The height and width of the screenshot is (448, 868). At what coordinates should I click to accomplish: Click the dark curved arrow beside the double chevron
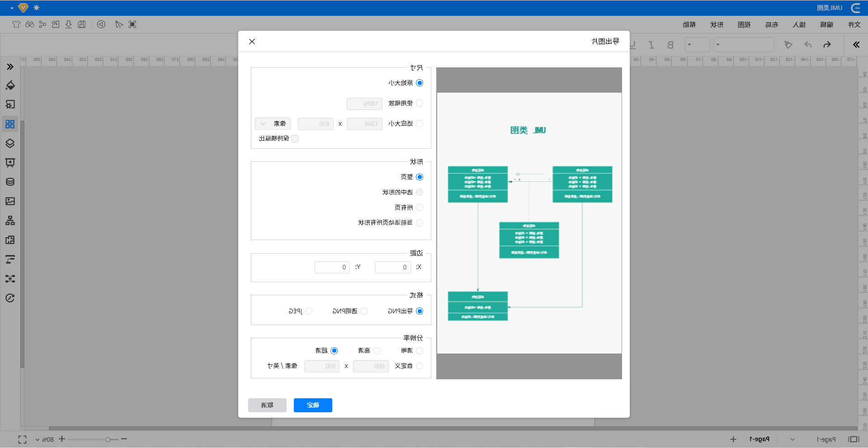pos(827,45)
